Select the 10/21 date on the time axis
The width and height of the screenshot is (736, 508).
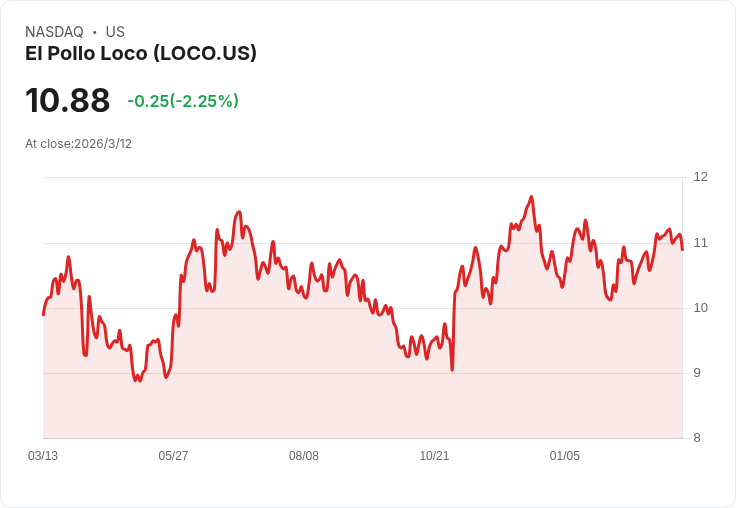(x=434, y=456)
